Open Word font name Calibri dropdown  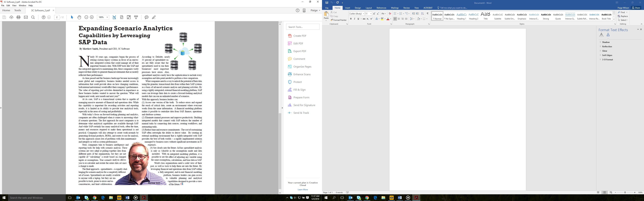pyautogui.click(x=363, y=14)
